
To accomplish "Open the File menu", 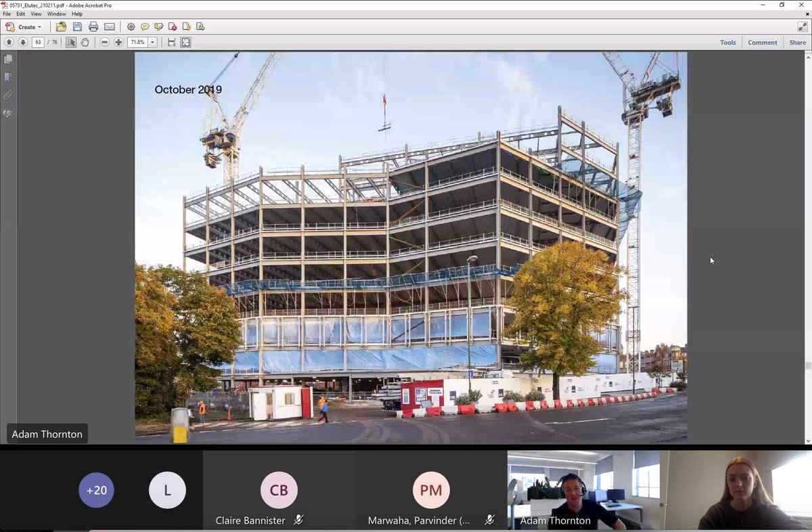I will point(7,14).
